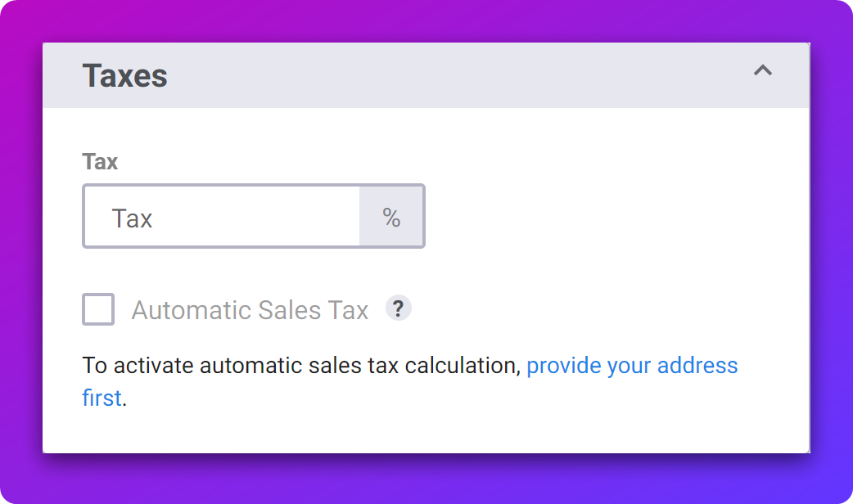
Task: Focus the Tax percentage input field
Action: click(221, 216)
